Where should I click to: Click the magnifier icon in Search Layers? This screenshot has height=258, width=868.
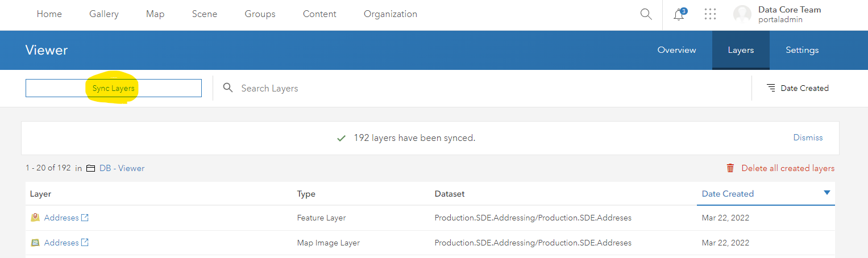click(228, 88)
